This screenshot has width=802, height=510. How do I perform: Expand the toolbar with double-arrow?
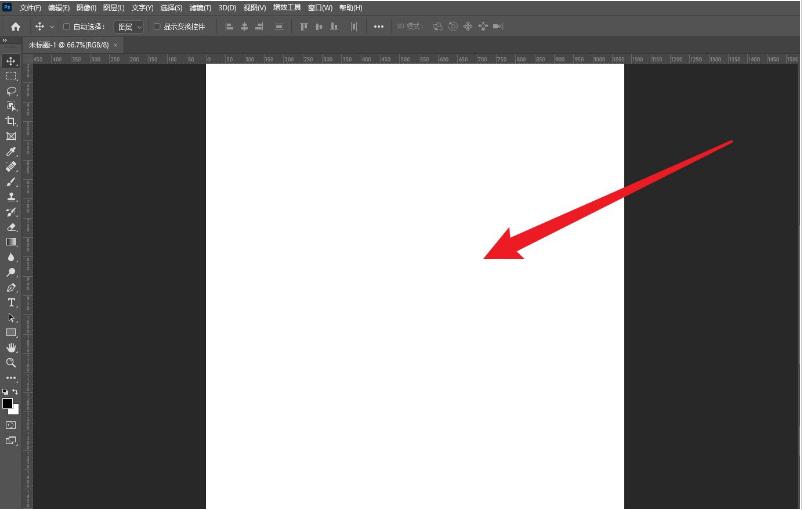click(x=5, y=40)
